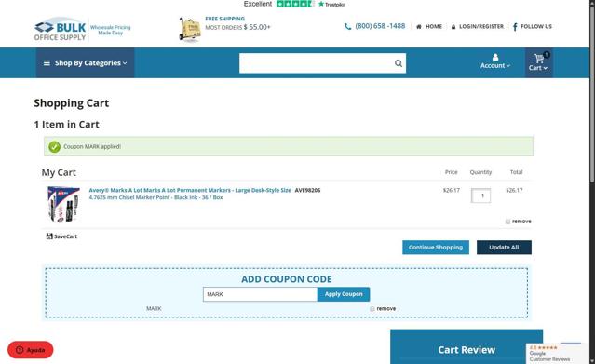Expand Shop By Categories dropdown

click(x=85, y=63)
